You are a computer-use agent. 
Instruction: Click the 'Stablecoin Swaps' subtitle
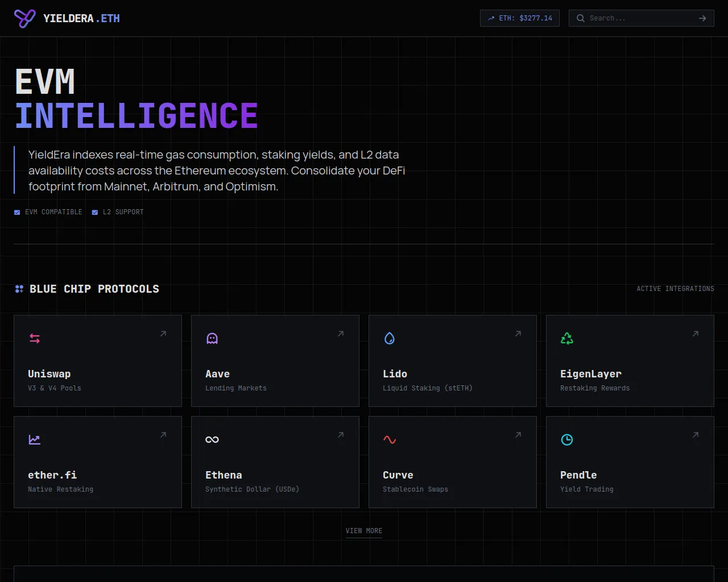pos(416,489)
